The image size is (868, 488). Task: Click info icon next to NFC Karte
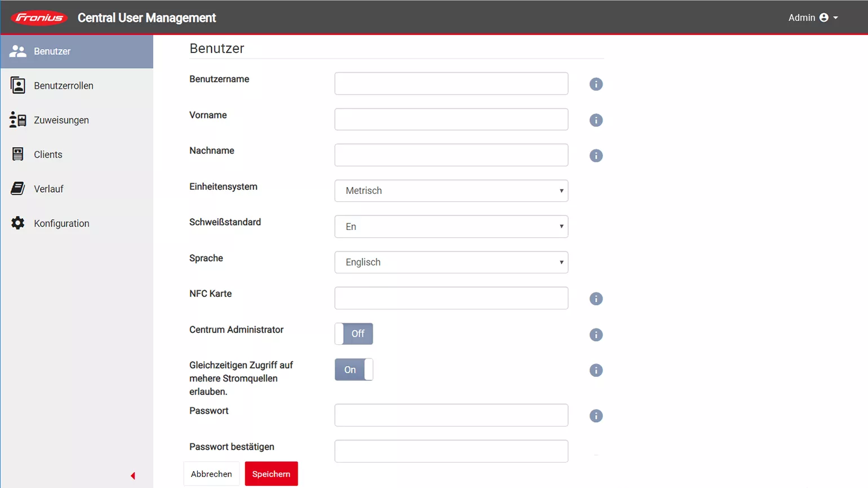point(596,299)
